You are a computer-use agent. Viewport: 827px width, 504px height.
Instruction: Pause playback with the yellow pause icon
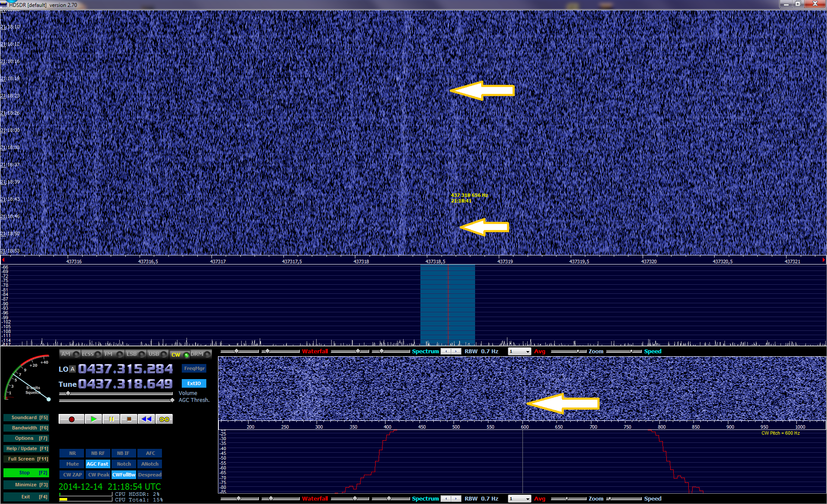(x=111, y=419)
